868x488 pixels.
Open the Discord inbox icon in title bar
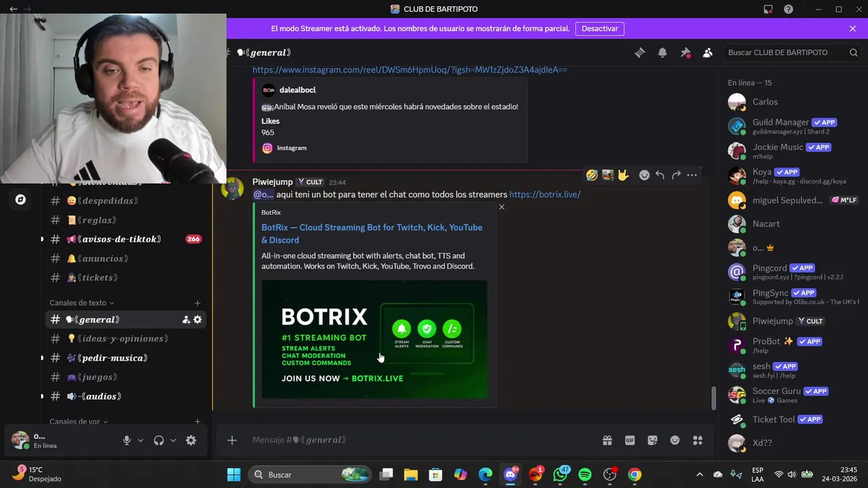point(768,9)
